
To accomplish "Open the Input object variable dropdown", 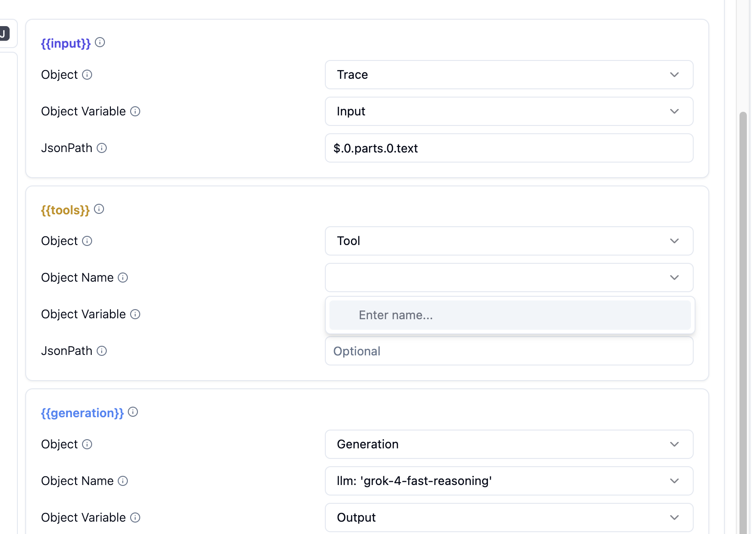I will click(509, 111).
